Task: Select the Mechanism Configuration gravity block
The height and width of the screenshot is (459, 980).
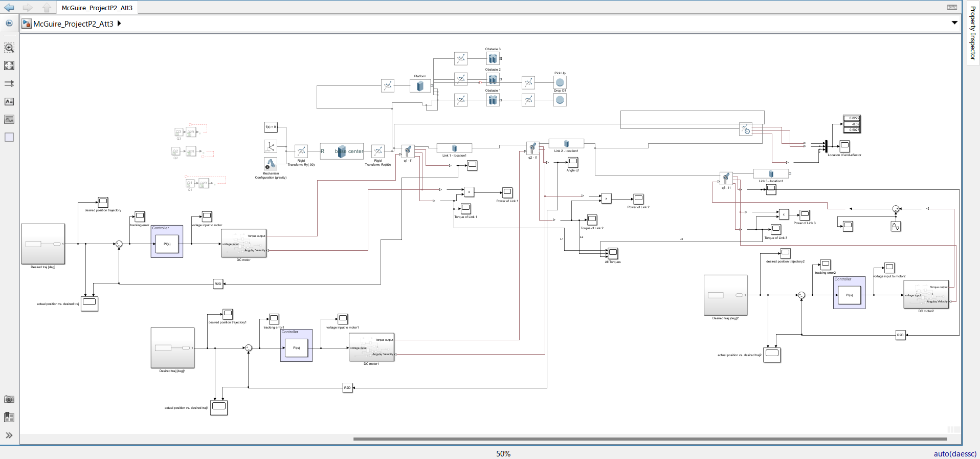Action: pyautogui.click(x=271, y=164)
